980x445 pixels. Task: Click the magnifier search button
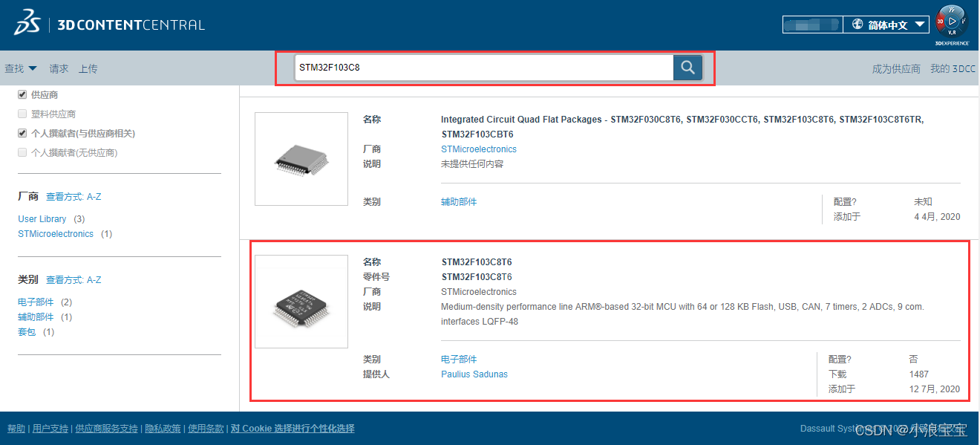point(687,68)
